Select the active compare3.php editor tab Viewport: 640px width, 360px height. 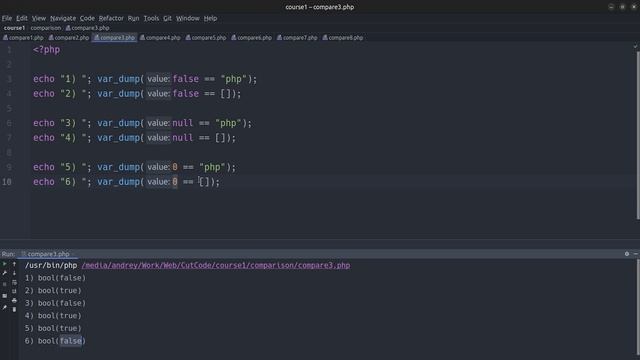click(114, 38)
